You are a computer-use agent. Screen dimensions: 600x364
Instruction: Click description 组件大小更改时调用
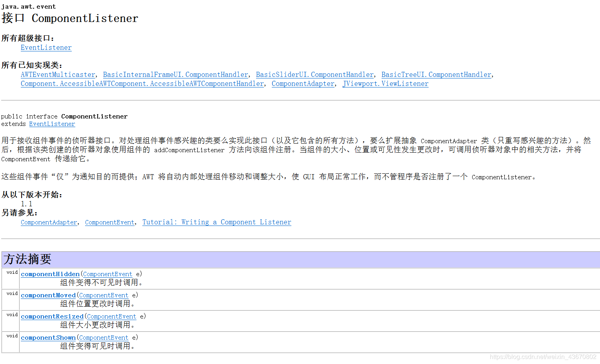(x=97, y=325)
